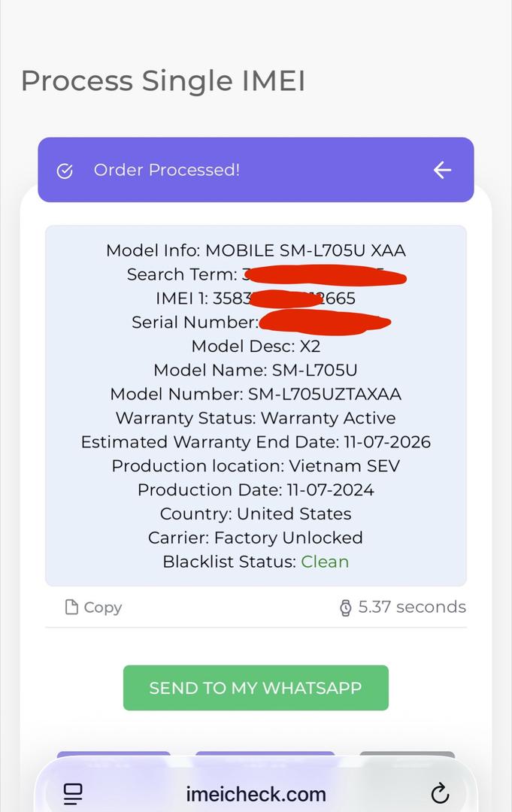The height and width of the screenshot is (812, 512).
Task: Click the Order Processed! banner text
Action: coord(167,170)
